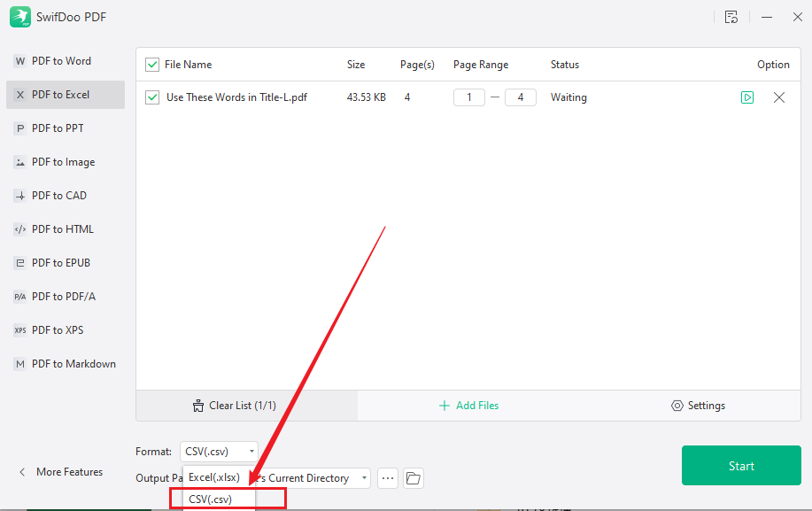Click the page range start field

coord(469,97)
